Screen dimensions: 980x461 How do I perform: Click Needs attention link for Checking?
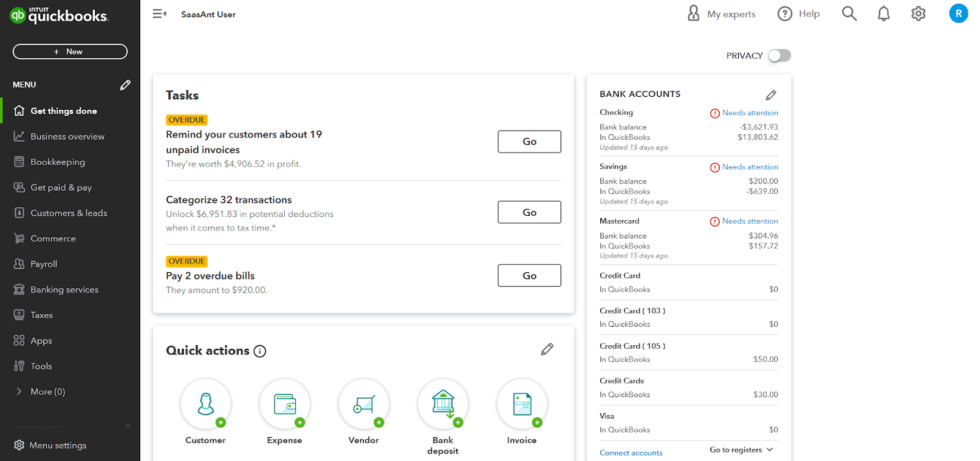(750, 113)
